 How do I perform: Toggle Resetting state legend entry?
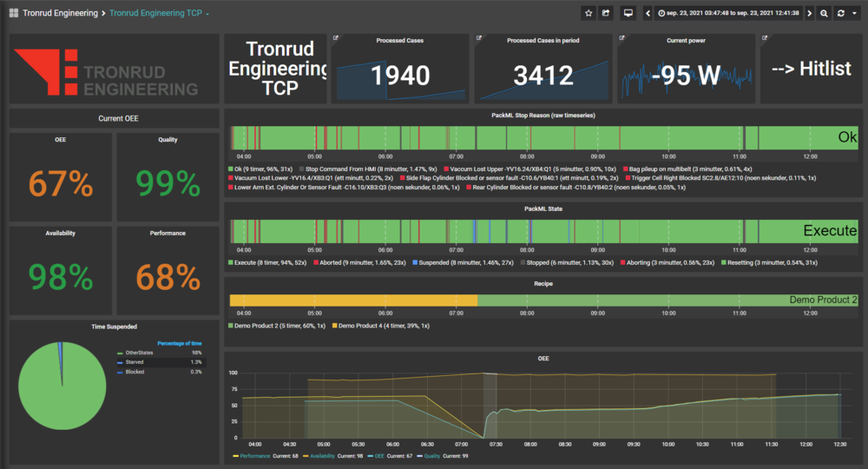point(769,262)
